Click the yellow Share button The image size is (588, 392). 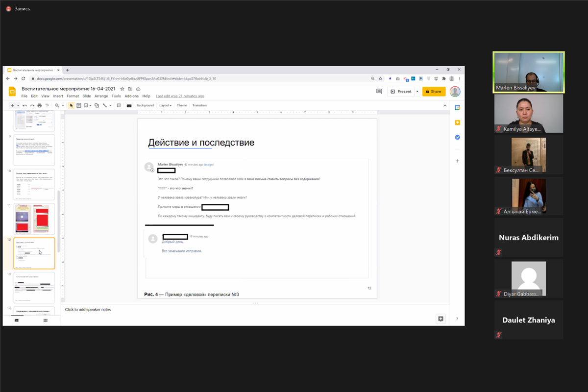(434, 92)
